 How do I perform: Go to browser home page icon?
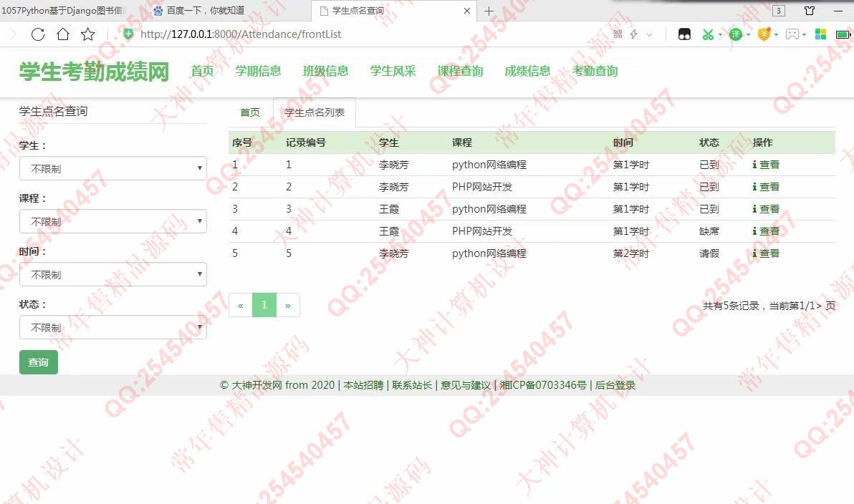[x=63, y=34]
